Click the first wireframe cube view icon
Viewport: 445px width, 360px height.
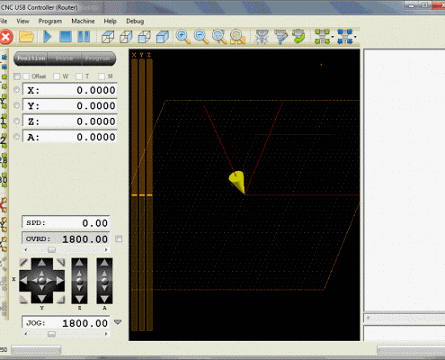pyautogui.click(x=107, y=37)
